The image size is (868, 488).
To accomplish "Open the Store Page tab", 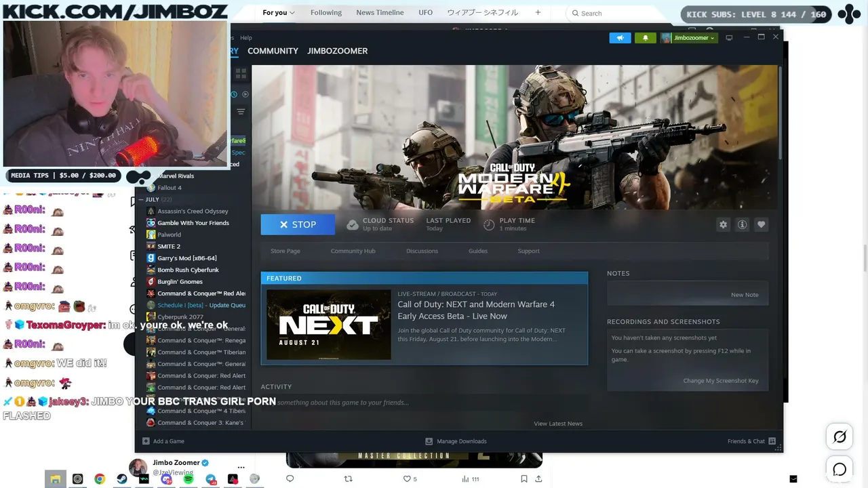I will (285, 251).
